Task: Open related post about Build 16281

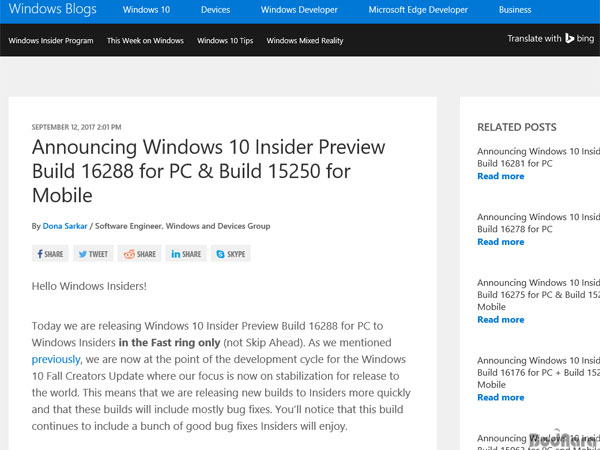Action: 538,157
